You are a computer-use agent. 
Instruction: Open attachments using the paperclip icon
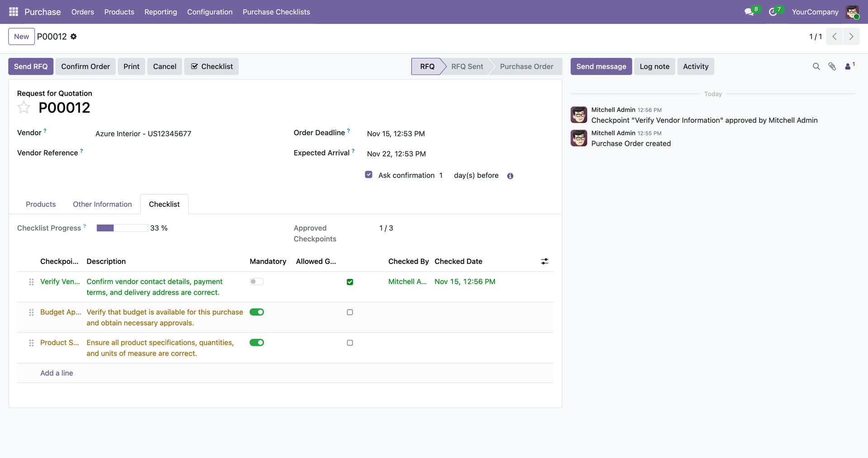832,66
